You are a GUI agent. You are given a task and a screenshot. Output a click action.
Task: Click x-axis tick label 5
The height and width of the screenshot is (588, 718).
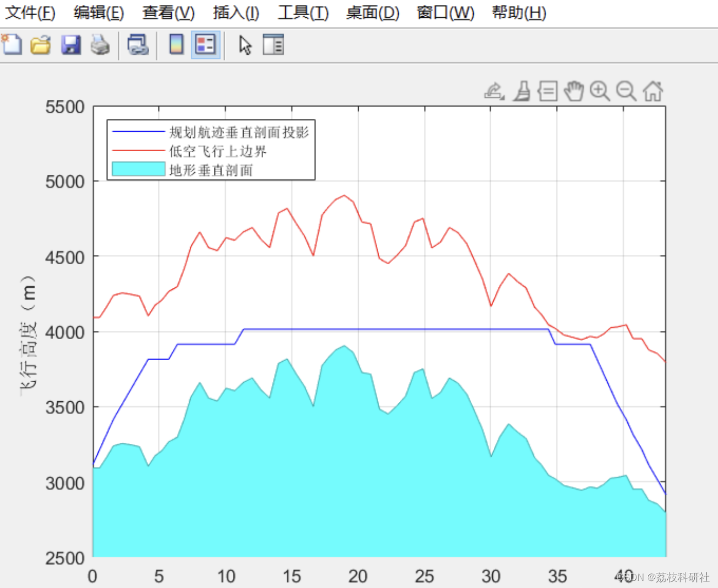pos(159,577)
